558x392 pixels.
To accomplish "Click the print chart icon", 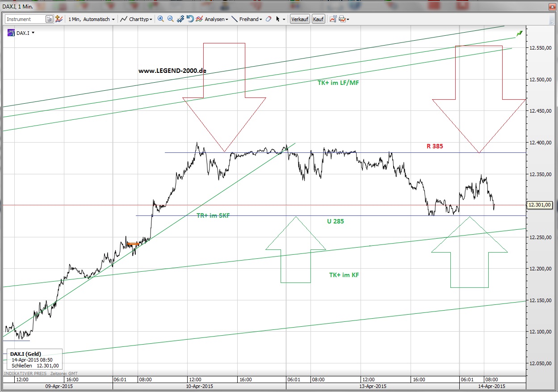I will (343, 19).
